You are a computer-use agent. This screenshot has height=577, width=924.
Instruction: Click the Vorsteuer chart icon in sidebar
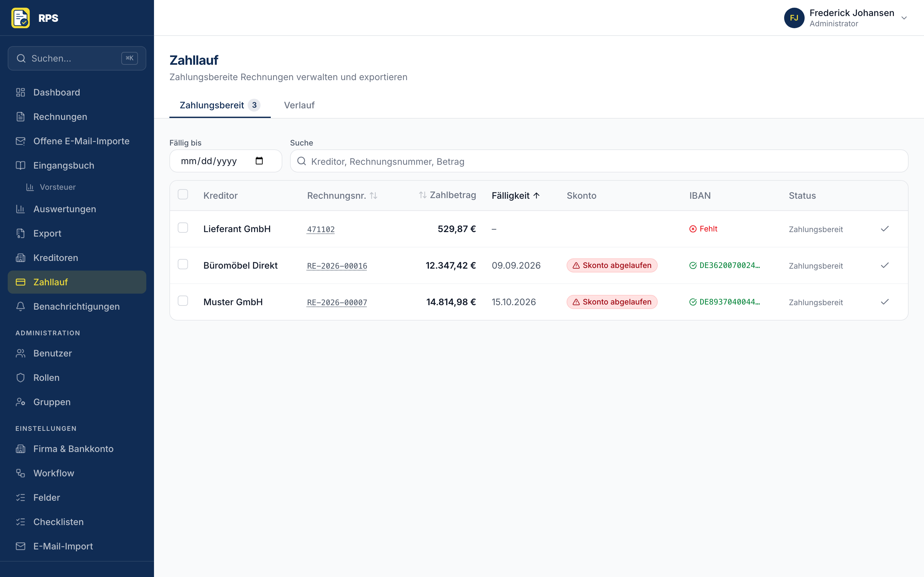pos(30,187)
